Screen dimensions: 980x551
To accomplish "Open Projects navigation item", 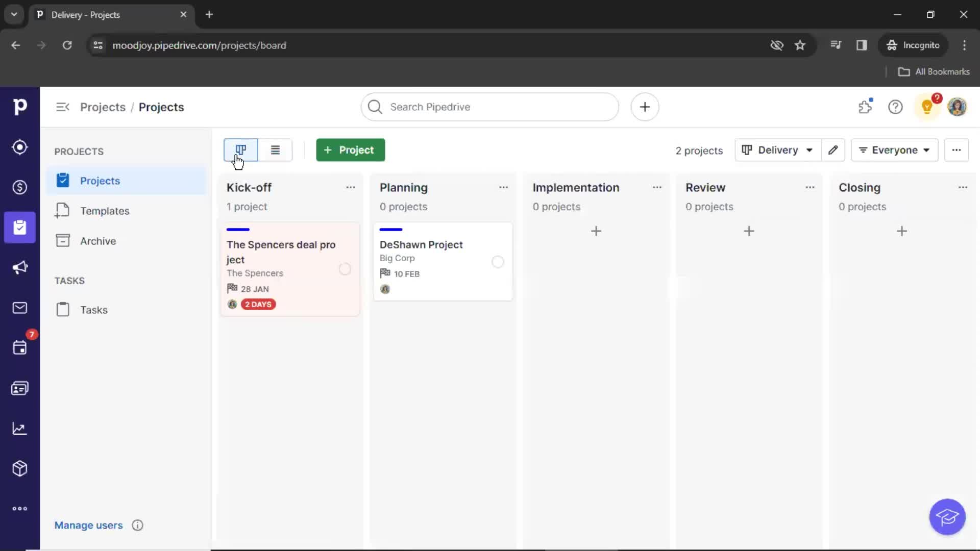I will coord(100,180).
